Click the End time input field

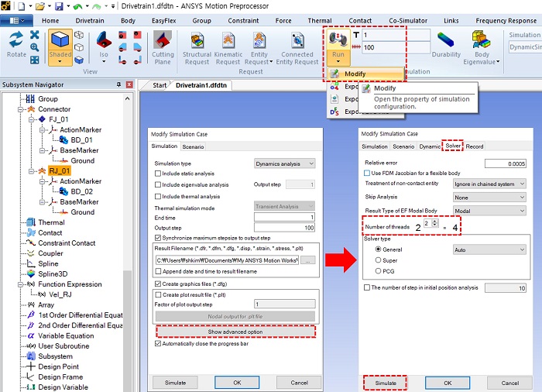point(284,217)
